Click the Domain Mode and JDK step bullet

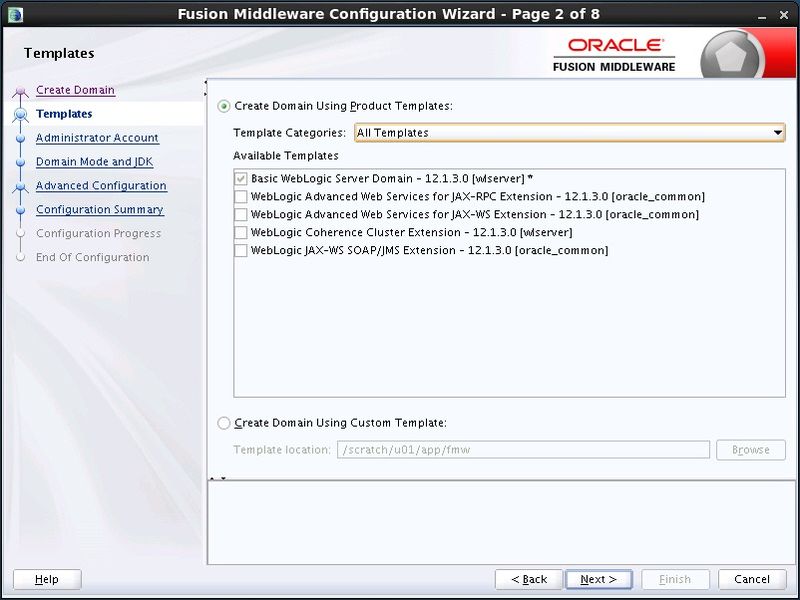pyautogui.click(x=20, y=162)
